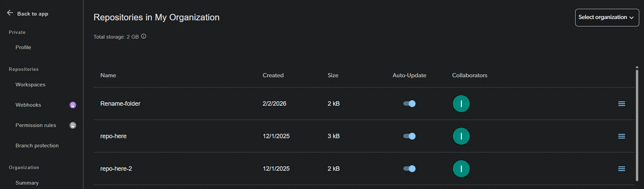The image size is (644, 189).
Task: Click the Total storage: 2 GB text
Action: (x=116, y=37)
